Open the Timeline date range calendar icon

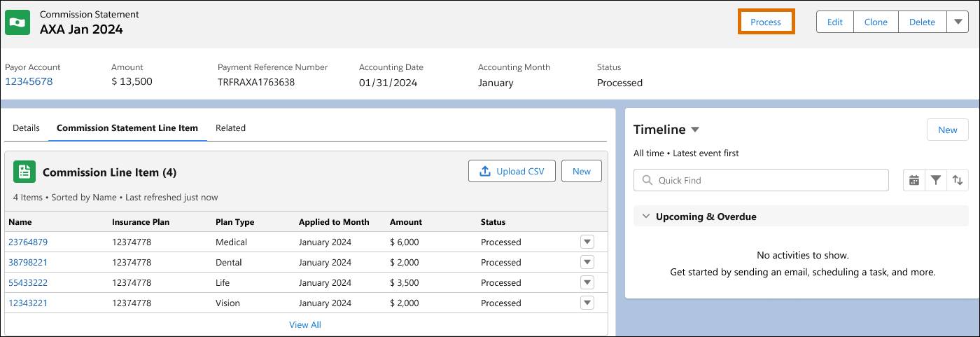[913, 180]
